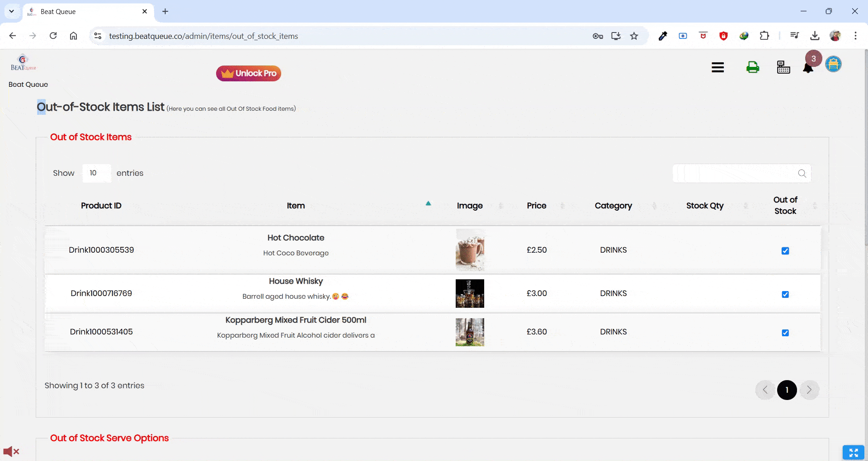The width and height of the screenshot is (868, 461).
Task: Open Chrome's three-dot menu
Action: click(x=855, y=36)
